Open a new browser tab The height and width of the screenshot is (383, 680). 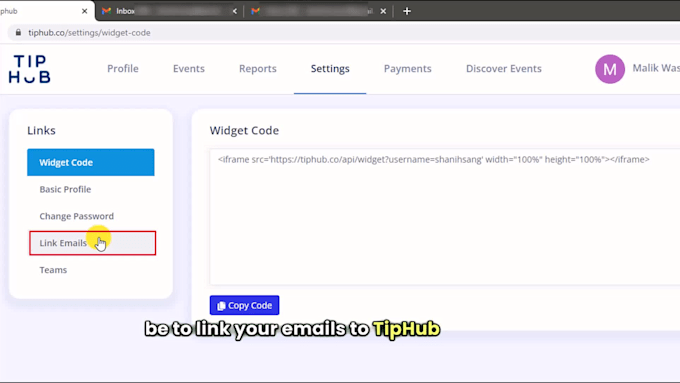(407, 11)
